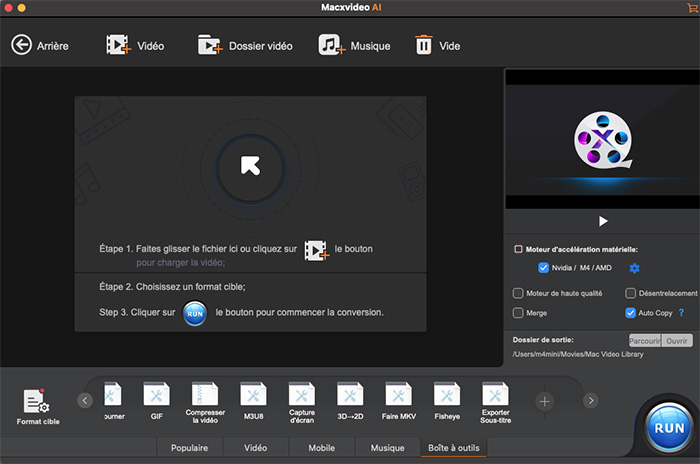The image size is (700, 464).
Task: Show previous tools with left chevron
Action: tap(85, 400)
